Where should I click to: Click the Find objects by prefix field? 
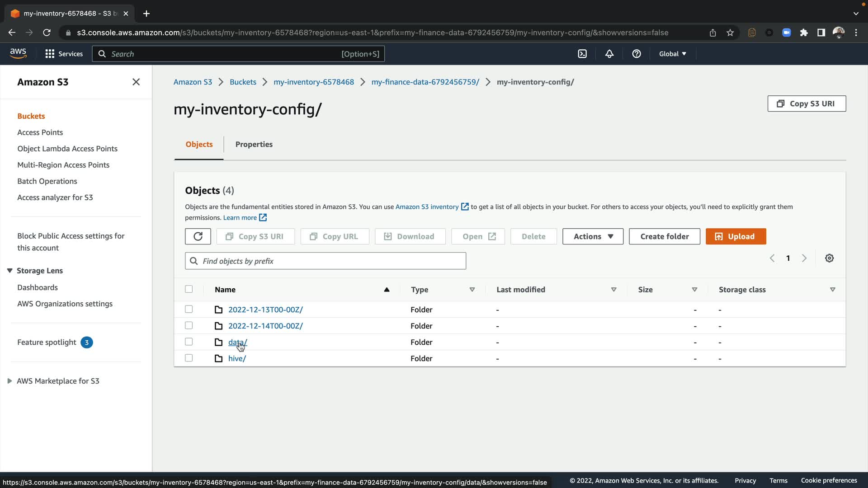tap(325, 261)
